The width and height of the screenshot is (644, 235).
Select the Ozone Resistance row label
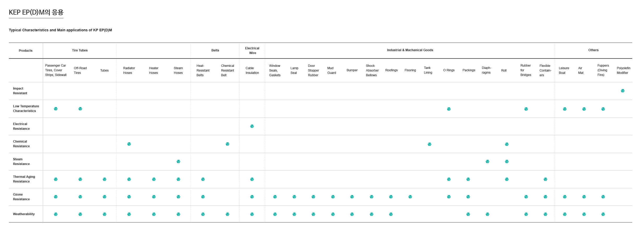click(x=21, y=197)
